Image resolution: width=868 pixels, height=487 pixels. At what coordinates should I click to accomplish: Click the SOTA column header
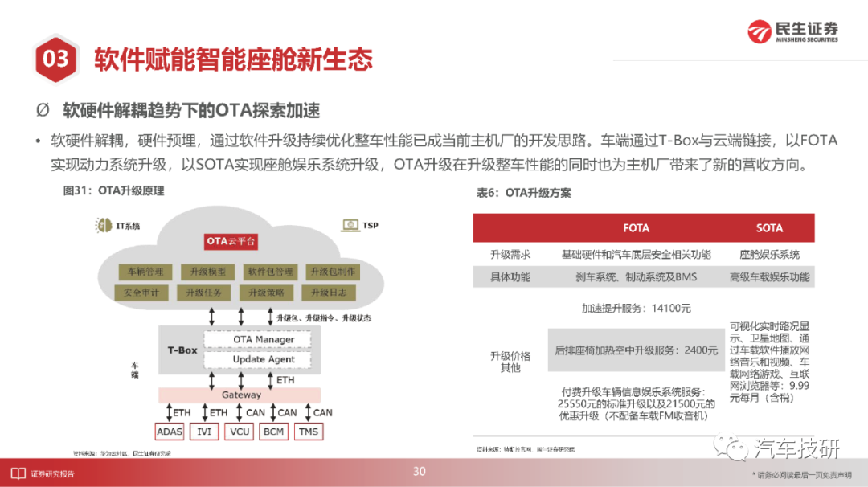click(769, 228)
